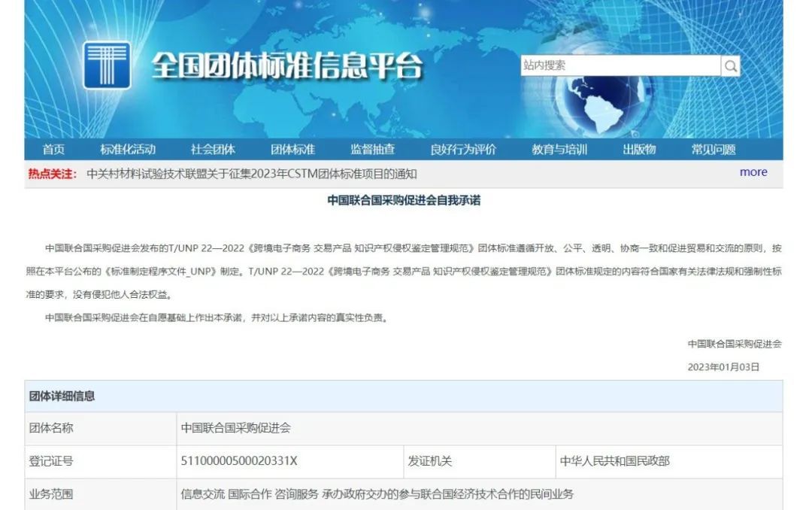Open the 团体标准 menu item
The image size is (812, 510).
[x=292, y=149]
